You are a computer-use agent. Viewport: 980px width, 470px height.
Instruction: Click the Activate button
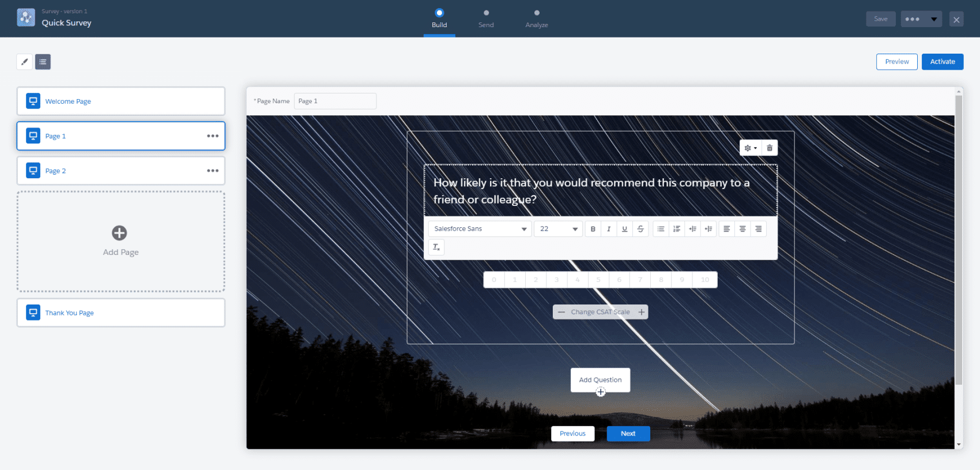[x=943, y=62]
